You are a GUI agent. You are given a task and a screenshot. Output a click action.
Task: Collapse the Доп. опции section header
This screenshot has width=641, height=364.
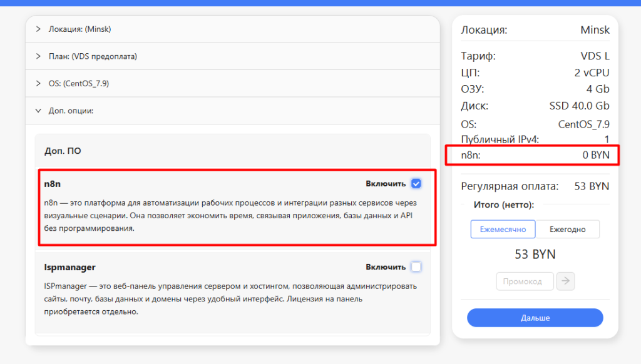point(71,111)
